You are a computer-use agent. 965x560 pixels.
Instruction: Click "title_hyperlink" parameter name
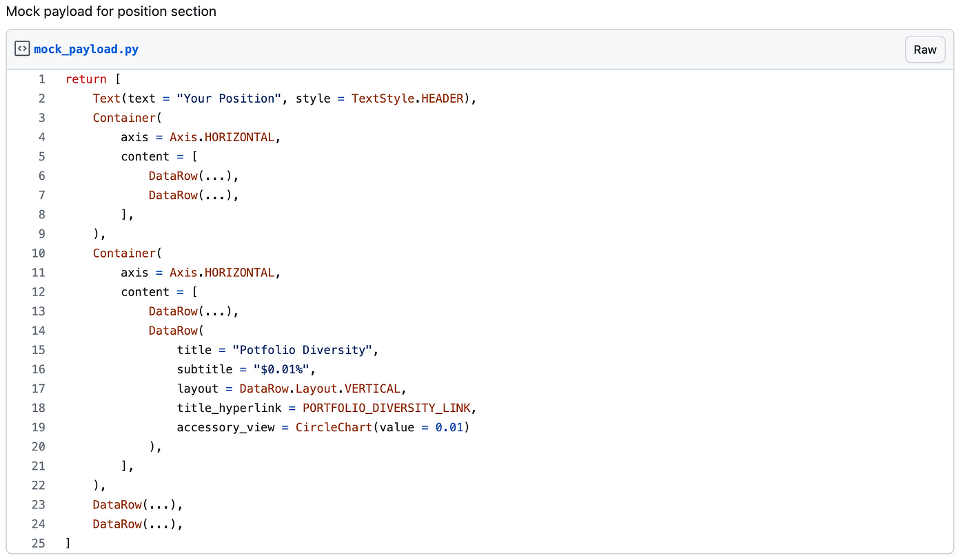coord(229,408)
